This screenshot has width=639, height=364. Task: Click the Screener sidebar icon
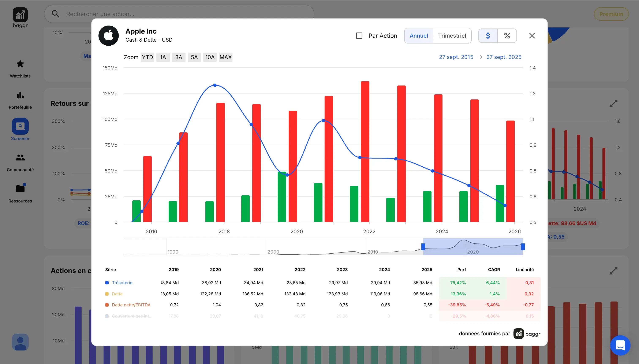click(20, 126)
